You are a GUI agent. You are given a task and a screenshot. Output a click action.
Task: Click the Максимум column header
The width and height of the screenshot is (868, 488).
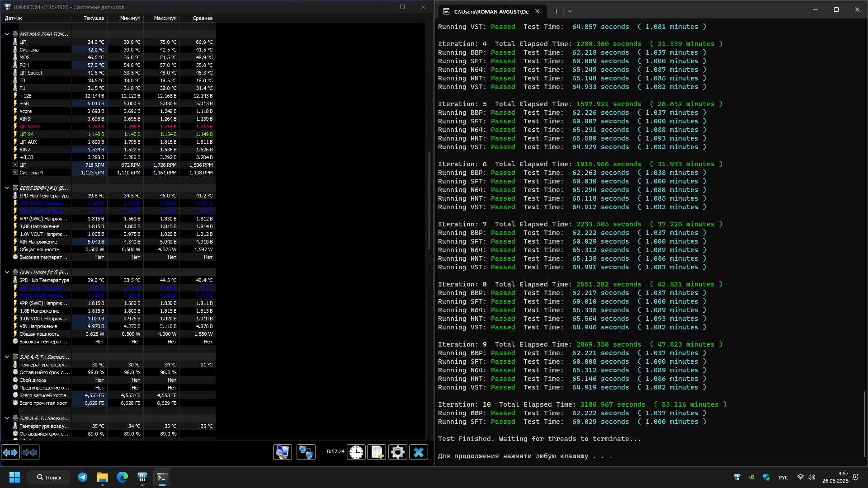165,19
